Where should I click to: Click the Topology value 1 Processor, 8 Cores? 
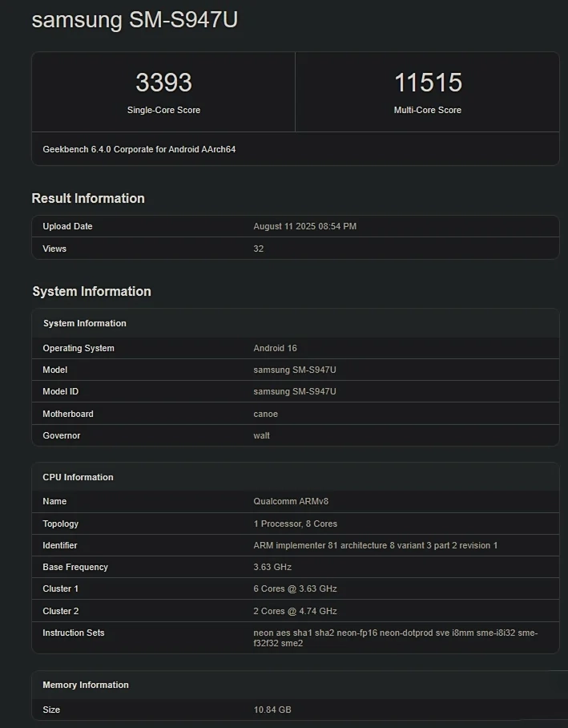coord(296,524)
